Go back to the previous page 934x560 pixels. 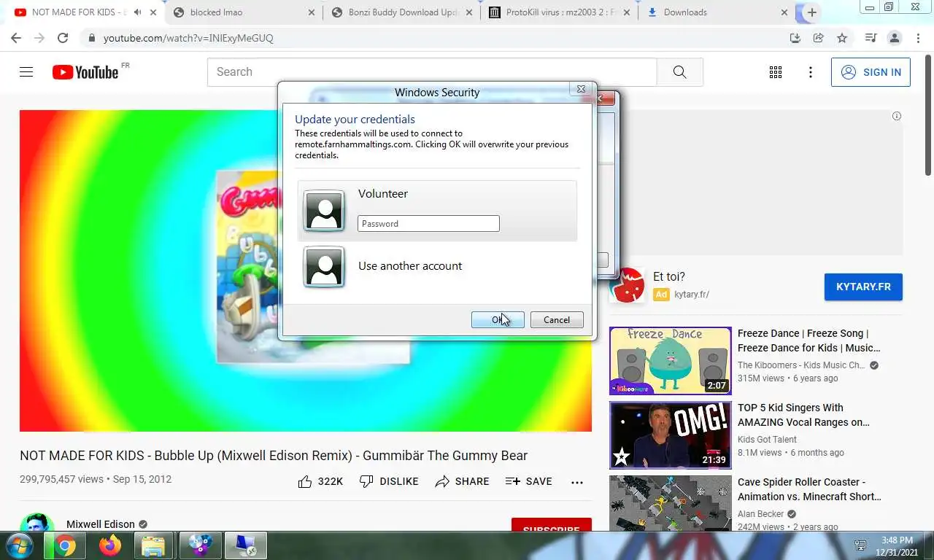coord(16,38)
